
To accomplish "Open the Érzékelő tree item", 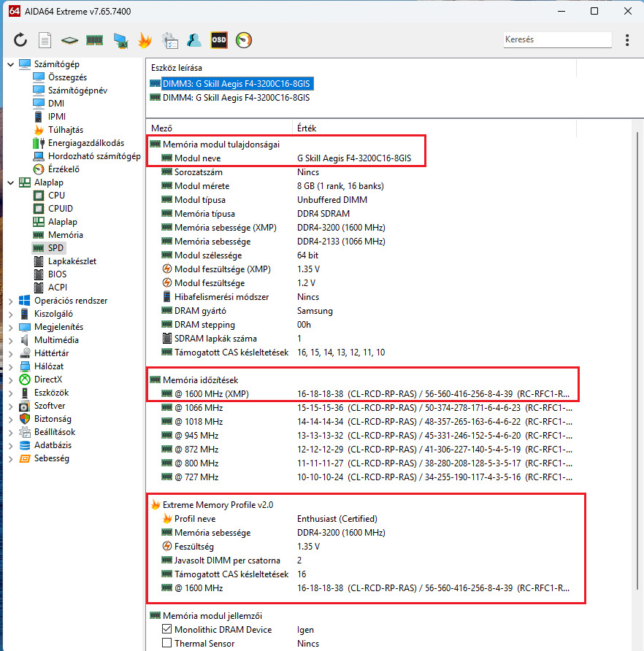I will (x=64, y=169).
